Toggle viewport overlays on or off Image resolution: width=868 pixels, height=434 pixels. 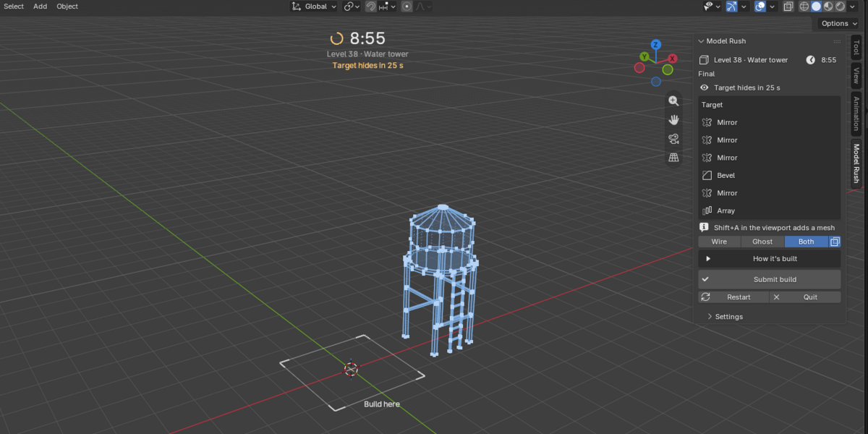tap(760, 7)
